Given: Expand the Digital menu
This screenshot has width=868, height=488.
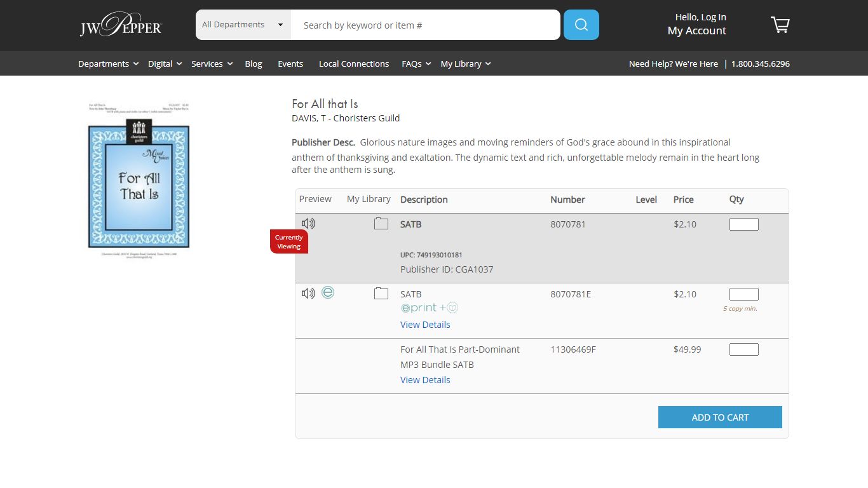Looking at the screenshot, I should (165, 64).
